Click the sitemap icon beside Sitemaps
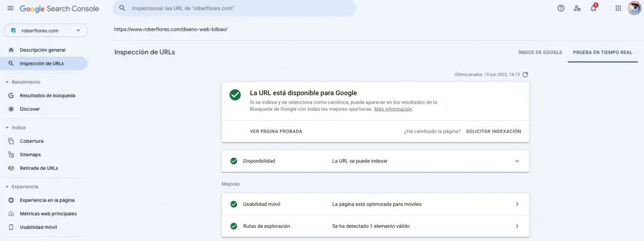Viewport: 644px width, 241px height. (11, 155)
